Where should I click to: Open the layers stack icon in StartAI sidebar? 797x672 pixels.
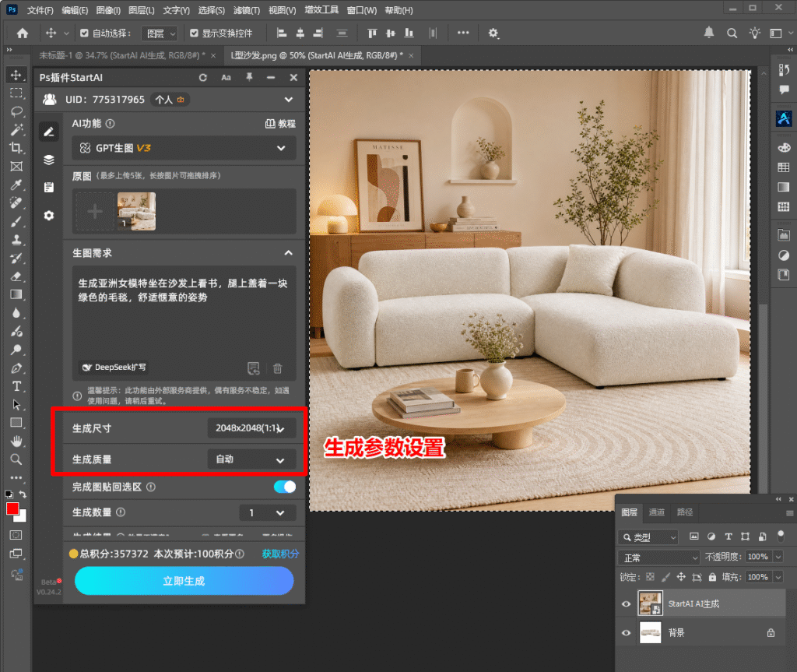coord(49,160)
